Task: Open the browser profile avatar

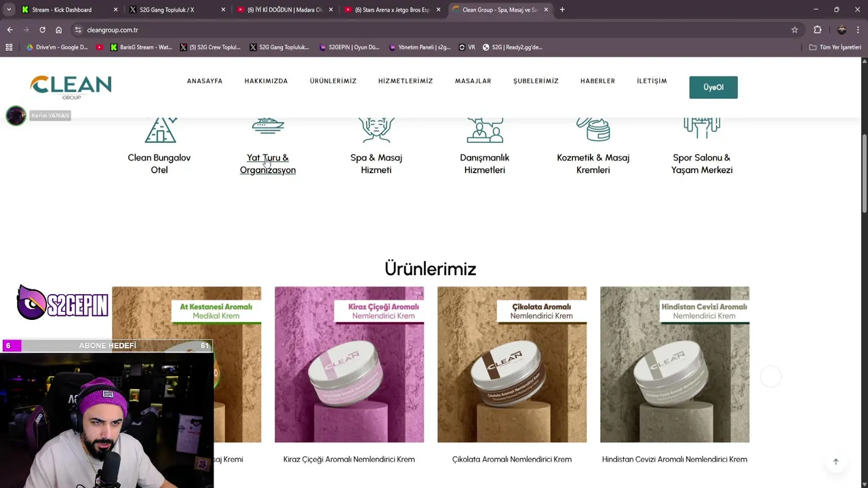Action: [842, 30]
